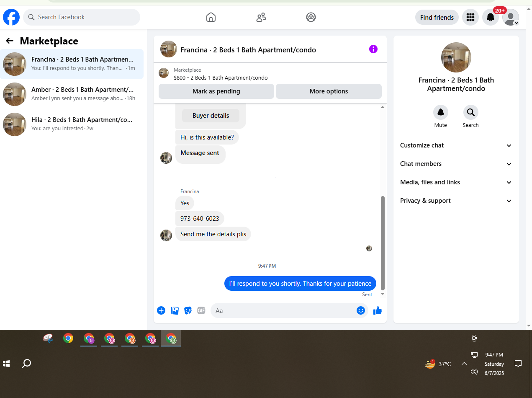Click the taskbar clock 9:47 PM
The width and height of the screenshot is (532, 398).
[494, 355]
